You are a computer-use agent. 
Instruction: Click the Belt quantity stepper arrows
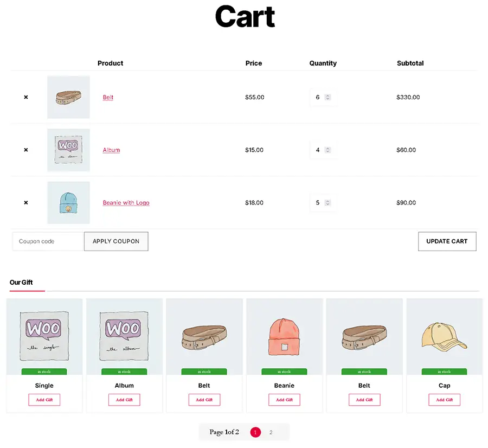328,97
